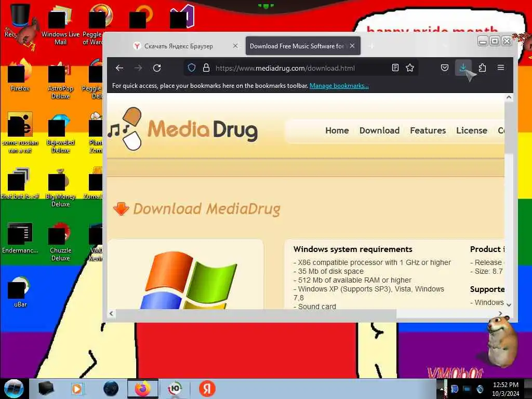Screen dimensions: 532x399
Task: Select the 'some russian ran a rat' icon
Action: tap(20, 133)
